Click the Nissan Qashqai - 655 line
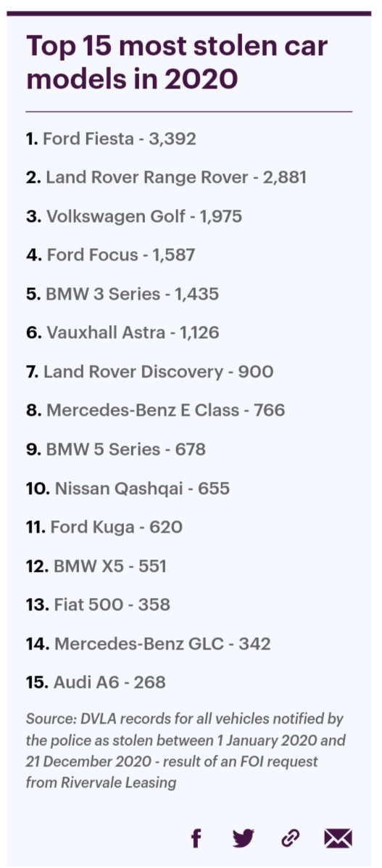 (x=128, y=488)
